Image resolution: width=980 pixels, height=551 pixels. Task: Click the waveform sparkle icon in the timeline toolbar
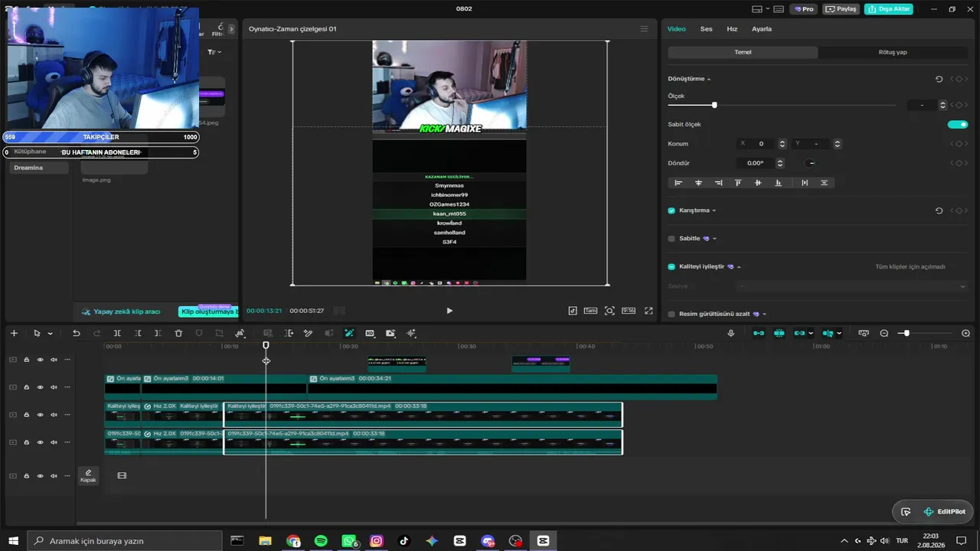pyautogui.click(x=411, y=333)
